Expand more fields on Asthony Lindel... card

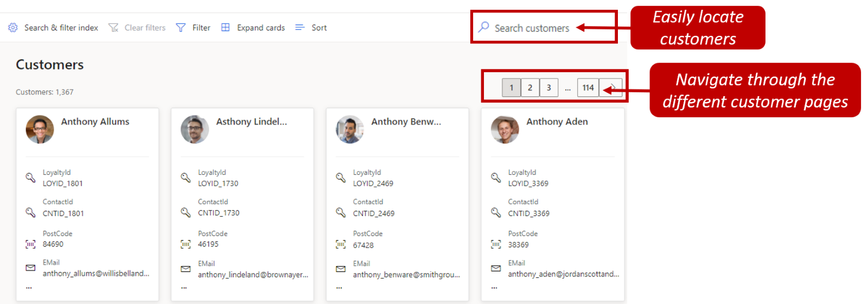pos(184,287)
